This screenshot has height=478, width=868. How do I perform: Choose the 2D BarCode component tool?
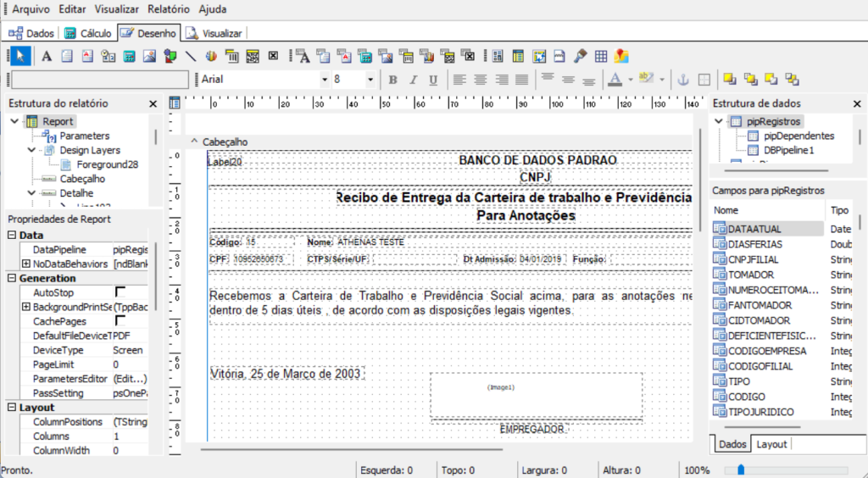253,56
